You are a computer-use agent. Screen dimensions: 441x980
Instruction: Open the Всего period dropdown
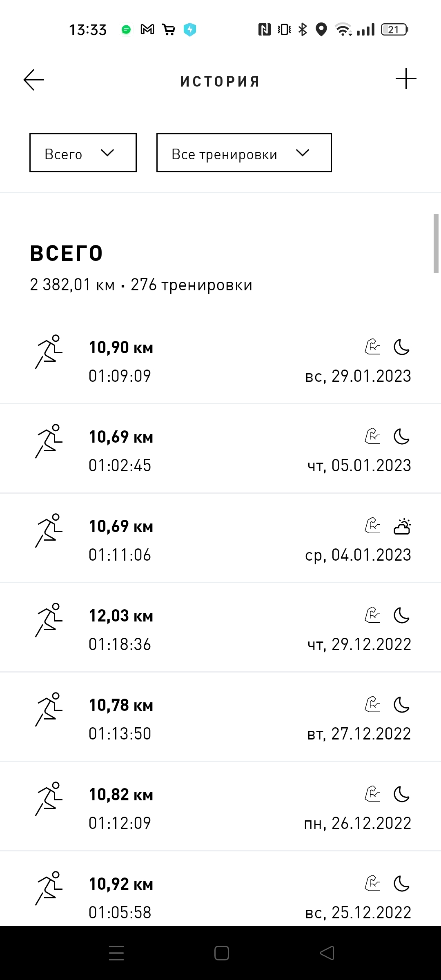tap(83, 153)
